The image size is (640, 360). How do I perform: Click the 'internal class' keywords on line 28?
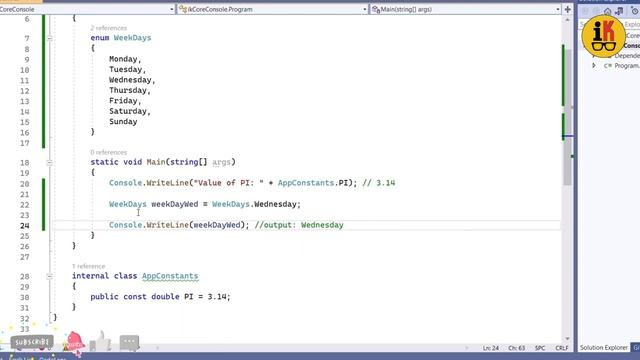coord(104,276)
